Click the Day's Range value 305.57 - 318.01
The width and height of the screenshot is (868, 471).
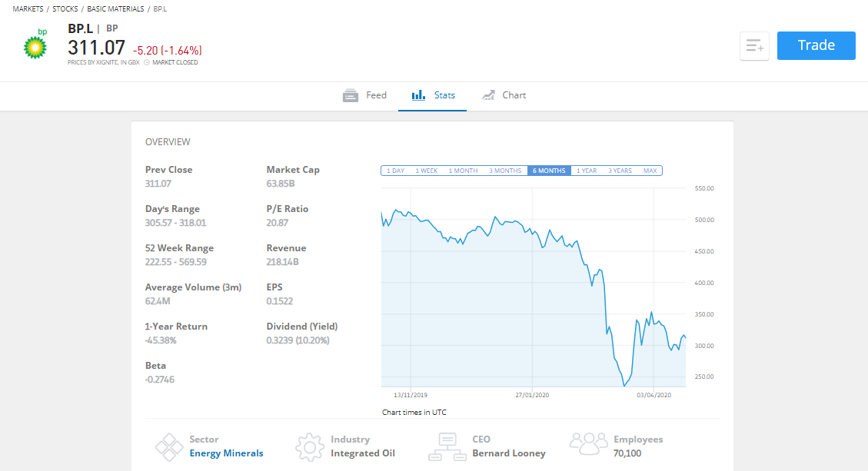point(175,223)
